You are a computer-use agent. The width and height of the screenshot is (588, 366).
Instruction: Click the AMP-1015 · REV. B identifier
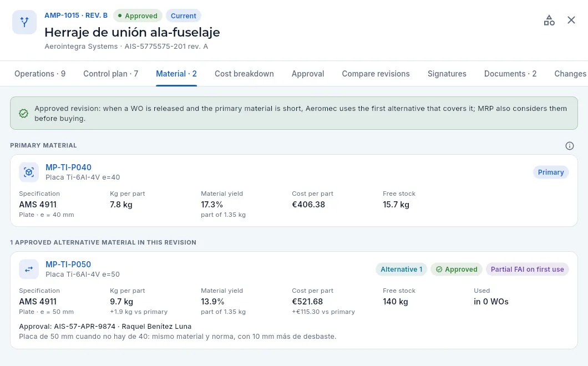[76, 16]
